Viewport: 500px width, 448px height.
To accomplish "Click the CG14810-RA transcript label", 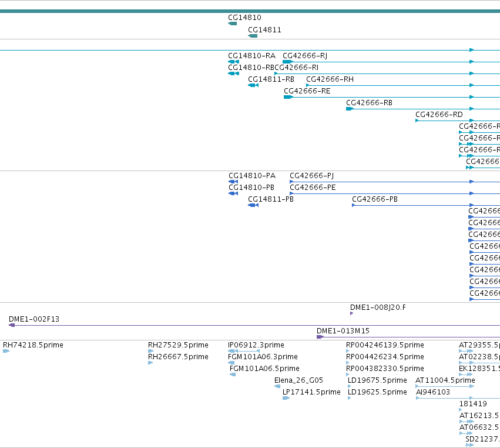I will pyautogui.click(x=251, y=56).
